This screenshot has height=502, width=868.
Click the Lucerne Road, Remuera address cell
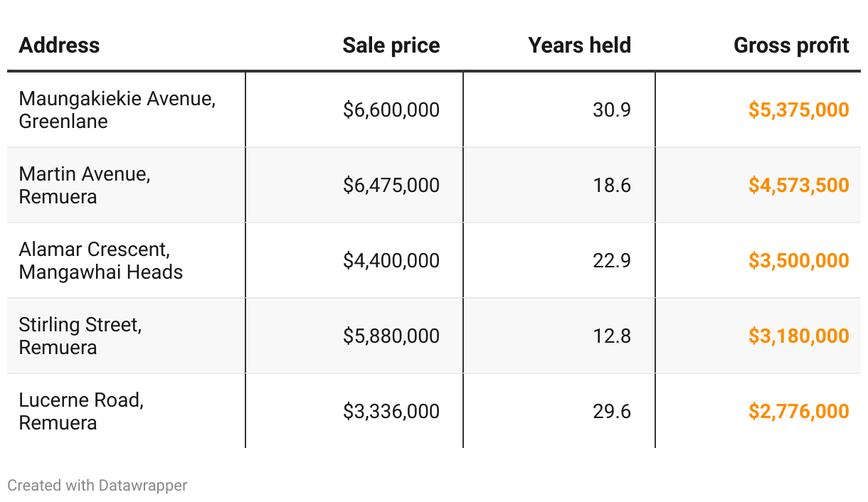(81, 411)
